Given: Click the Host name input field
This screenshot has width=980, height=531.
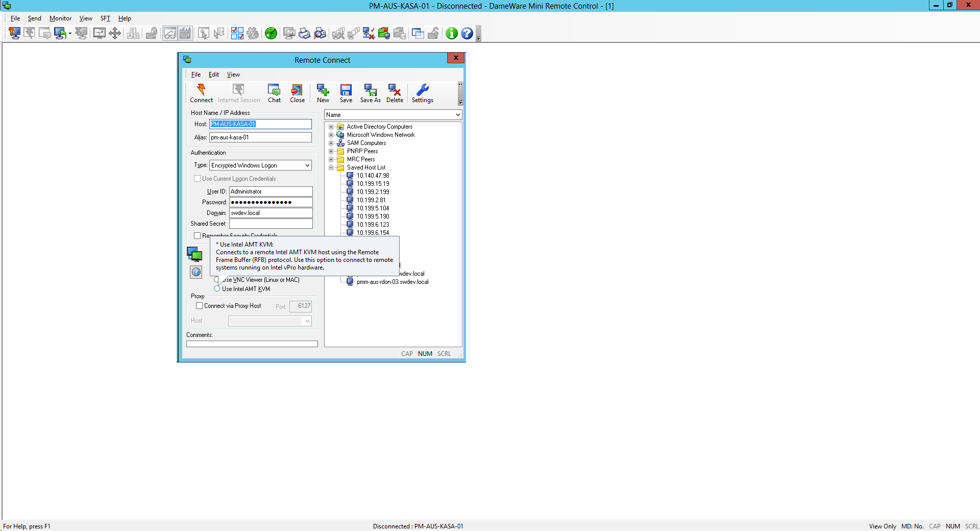Looking at the screenshot, I should coord(260,124).
